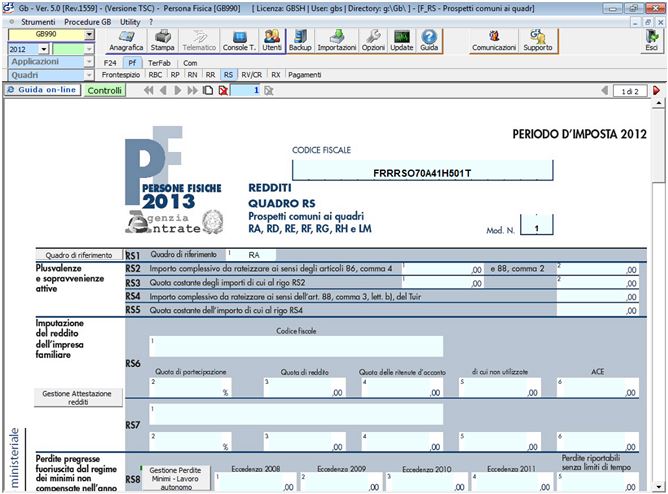Expand the Quadri dropdown
The width and height of the screenshot is (668, 494).
89,75
